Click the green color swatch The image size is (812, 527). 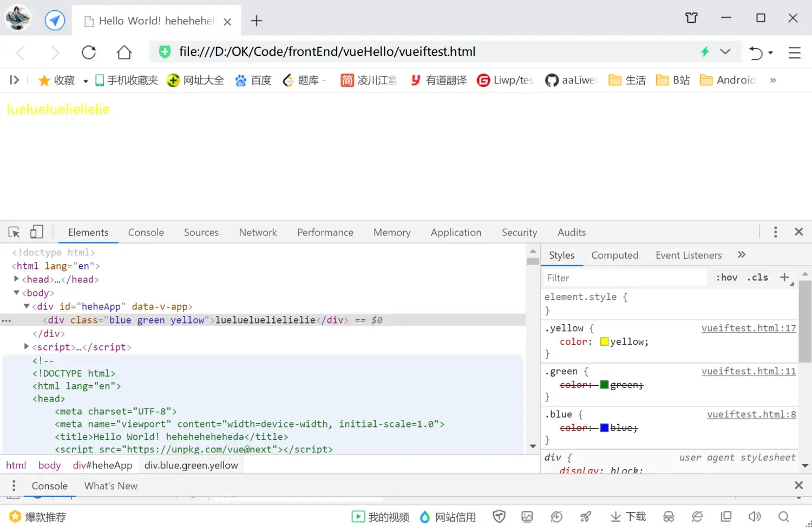(x=604, y=385)
